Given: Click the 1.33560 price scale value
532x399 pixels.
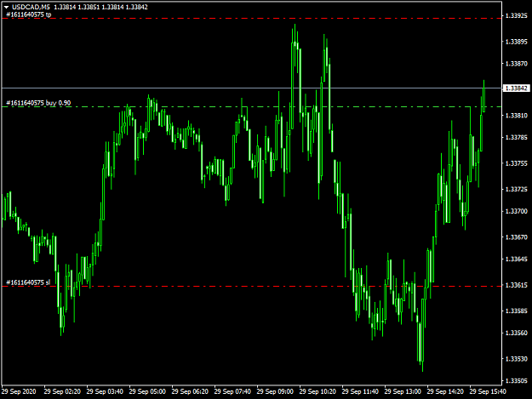Looking at the screenshot, I should pyautogui.click(x=517, y=333).
